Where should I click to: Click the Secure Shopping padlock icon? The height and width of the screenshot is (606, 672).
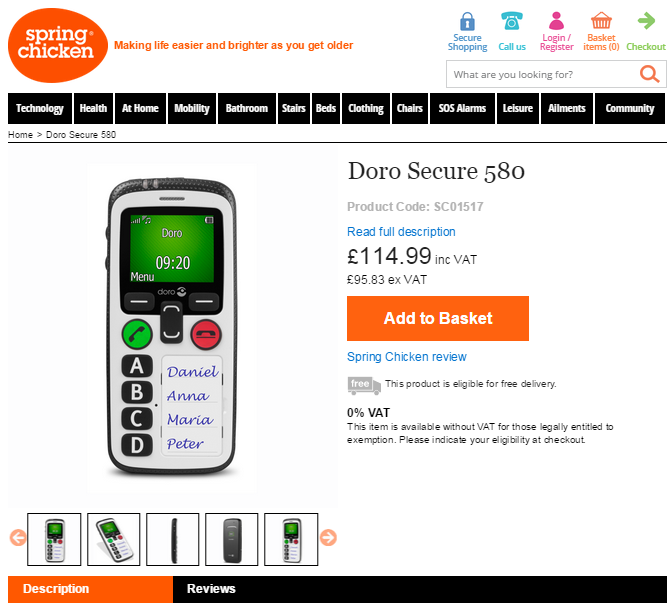coord(467,21)
